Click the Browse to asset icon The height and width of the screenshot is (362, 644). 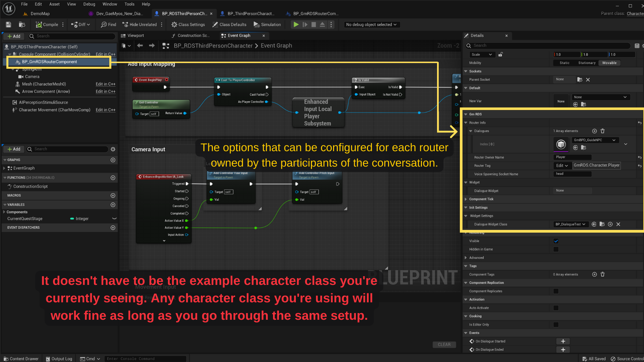22,24
